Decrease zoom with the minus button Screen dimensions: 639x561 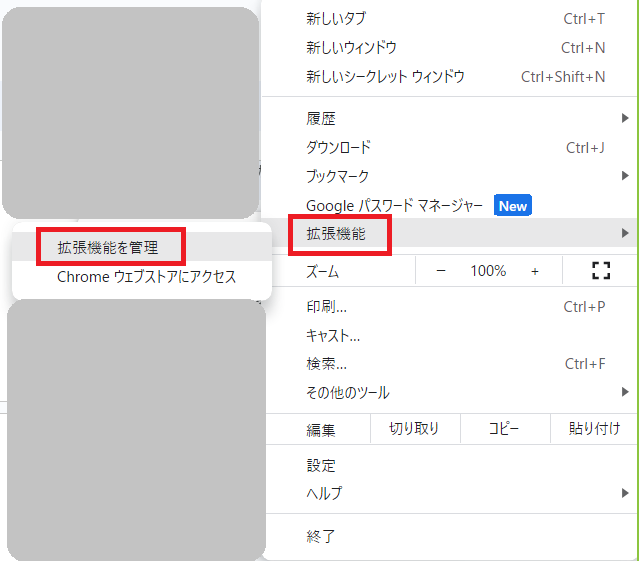coord(441,271)
